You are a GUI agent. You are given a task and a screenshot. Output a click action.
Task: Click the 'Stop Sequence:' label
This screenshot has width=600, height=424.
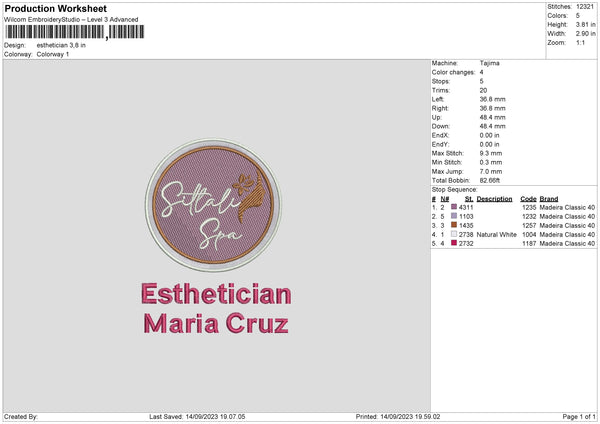455,190
